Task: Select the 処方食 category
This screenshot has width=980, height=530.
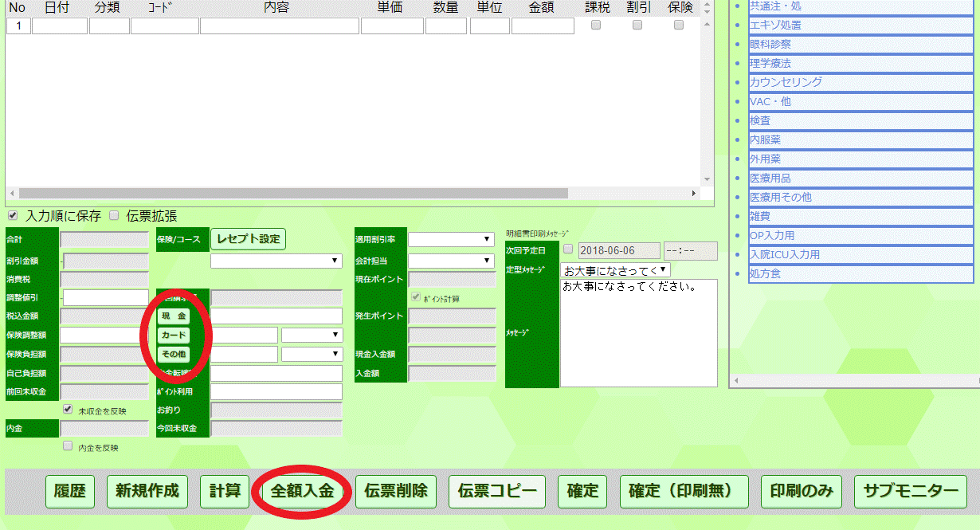Action: 861,273
